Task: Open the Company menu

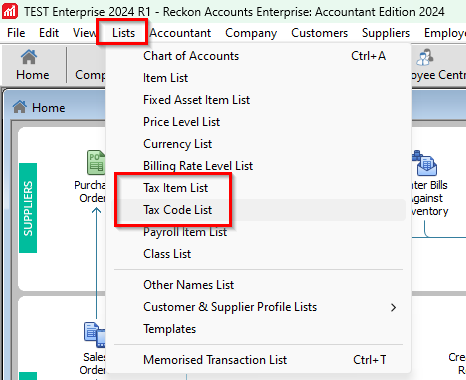Action: pyautogui.click(x=251, y=33)
